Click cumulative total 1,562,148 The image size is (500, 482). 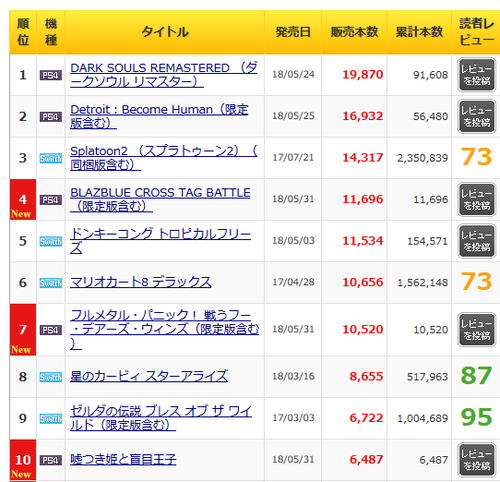point(422,283)
